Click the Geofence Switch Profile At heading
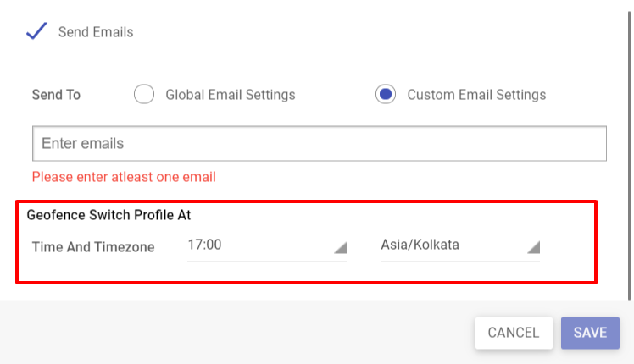Viewport: 634px width, 364px height. coord(108,215)
